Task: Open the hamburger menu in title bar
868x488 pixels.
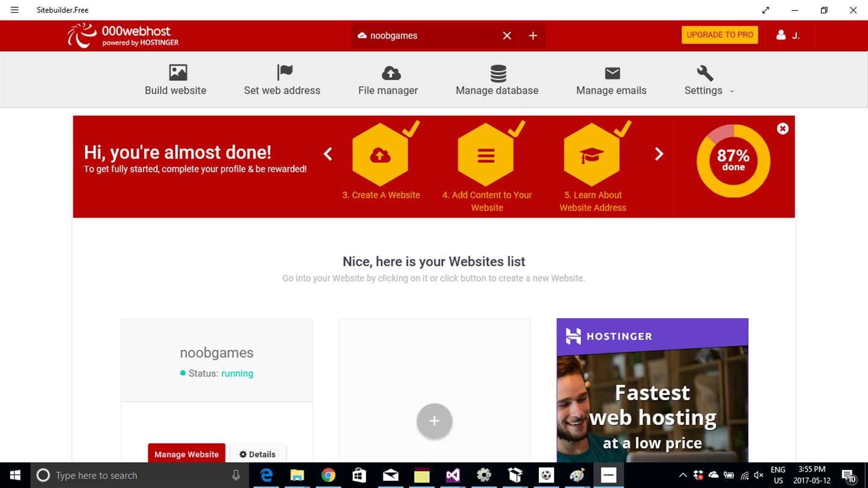Action: 14,10
